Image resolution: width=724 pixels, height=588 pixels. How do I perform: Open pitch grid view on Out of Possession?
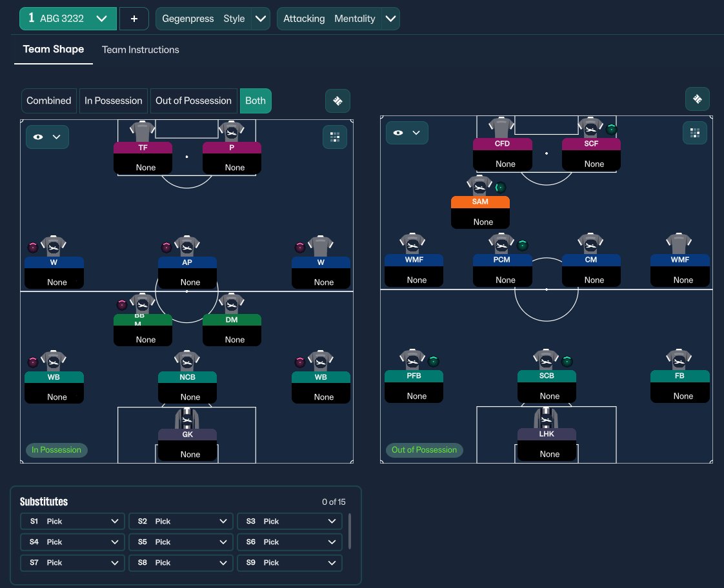[694, 133]
